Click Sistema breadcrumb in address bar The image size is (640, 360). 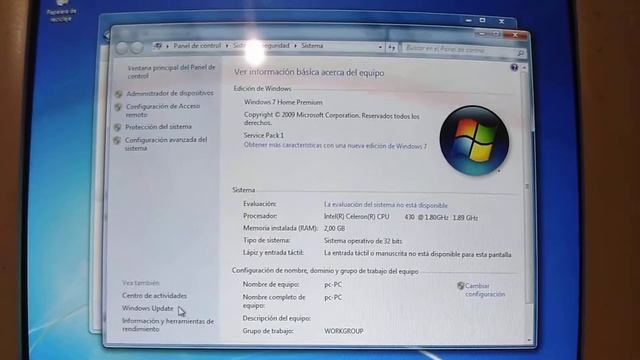(312, 46)
